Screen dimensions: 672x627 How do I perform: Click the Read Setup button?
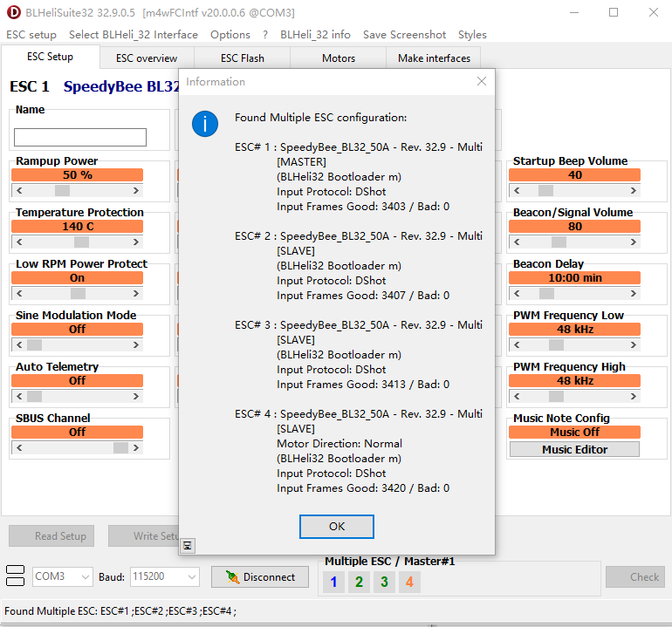pyautogui.click(x=51, y=535)
